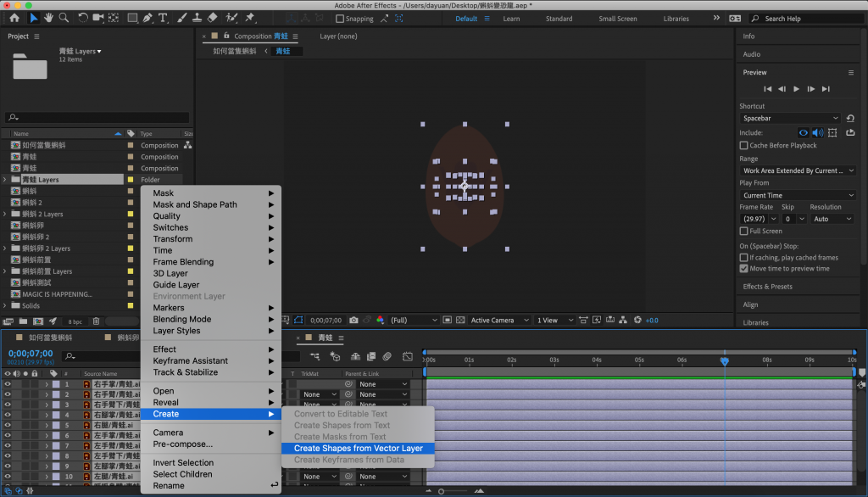Choose the Zoom magnifier tool
This screenshot has height=497, width=868.
coord(63,18)
